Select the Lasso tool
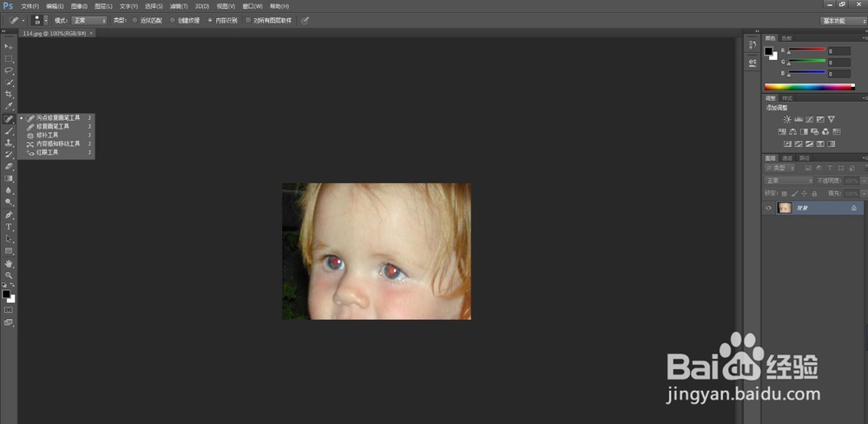This screenshot has height=424, width=868. 9,70
